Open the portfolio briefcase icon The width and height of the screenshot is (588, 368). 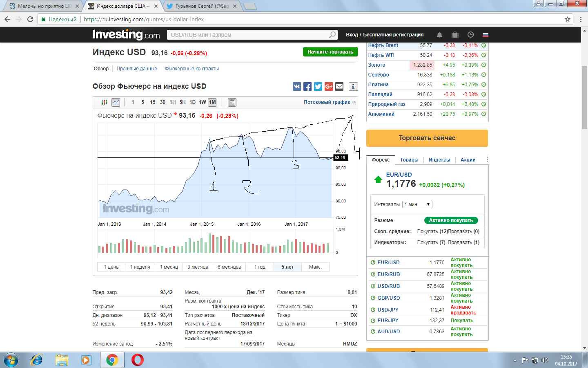[455, 35]
